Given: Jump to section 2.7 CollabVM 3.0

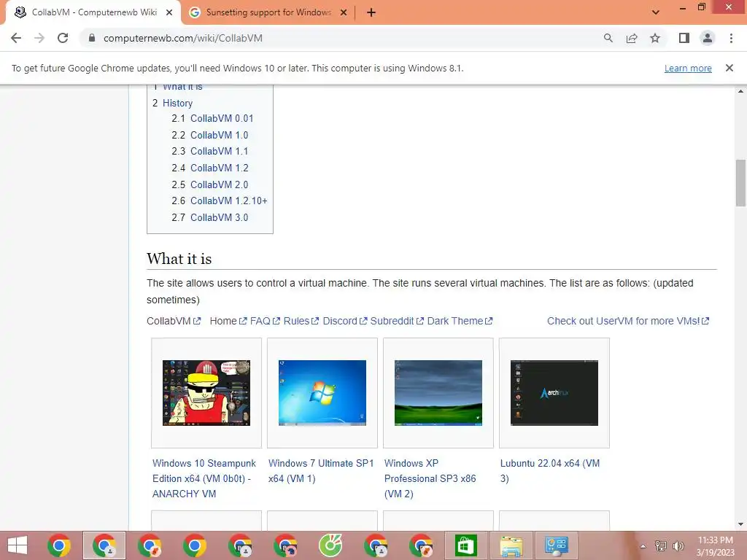Looking at the screenshot, I should pyautogui.click(x=219, y=217).
